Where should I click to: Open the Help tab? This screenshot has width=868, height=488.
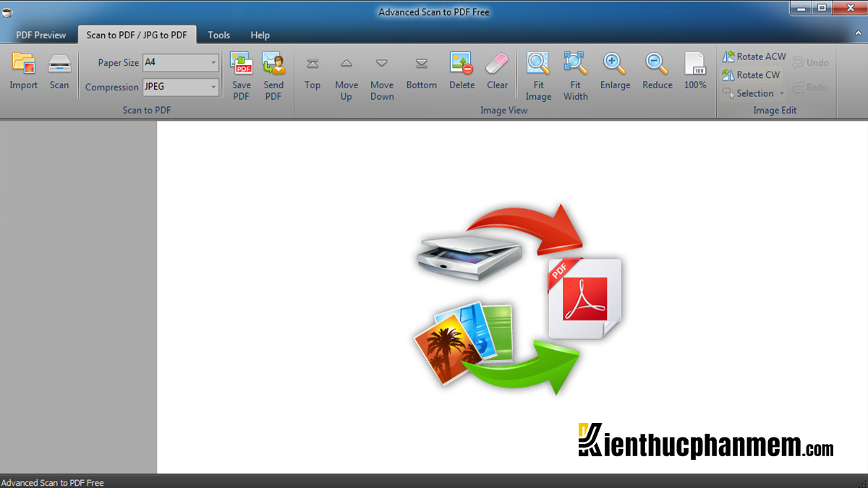click(260, 35)
